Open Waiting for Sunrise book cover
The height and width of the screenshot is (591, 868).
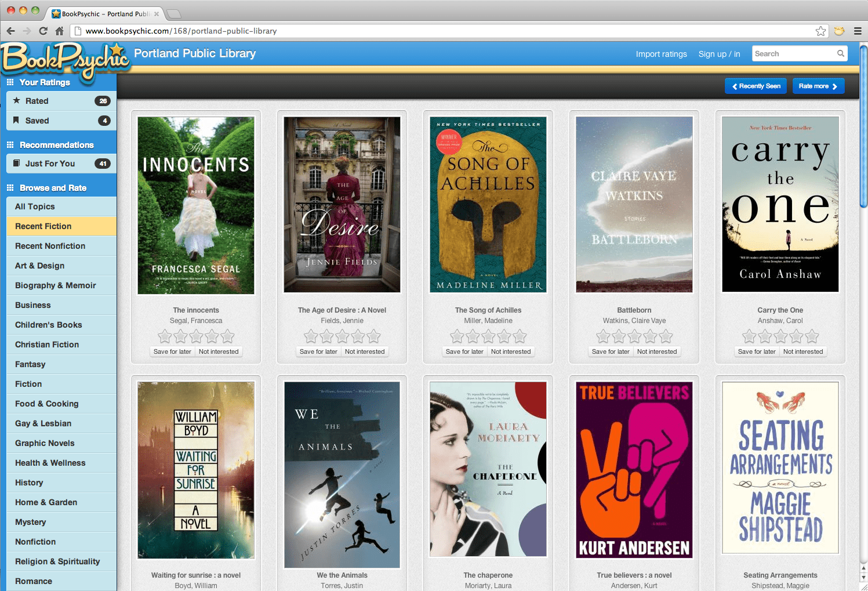tap(196, 470)
